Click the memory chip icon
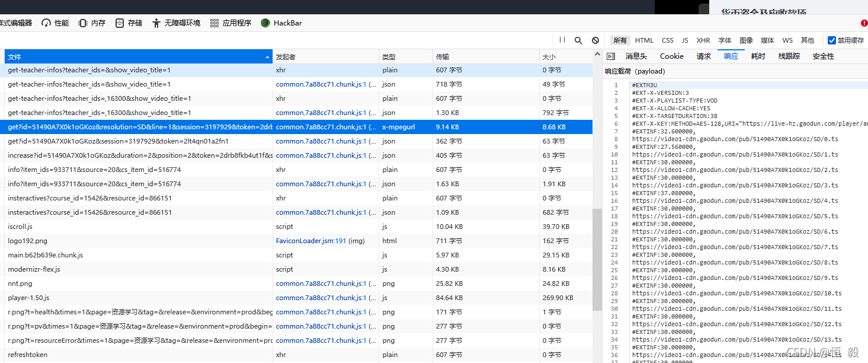The height and width of the screenshot is (363, 868). [83, 23]
